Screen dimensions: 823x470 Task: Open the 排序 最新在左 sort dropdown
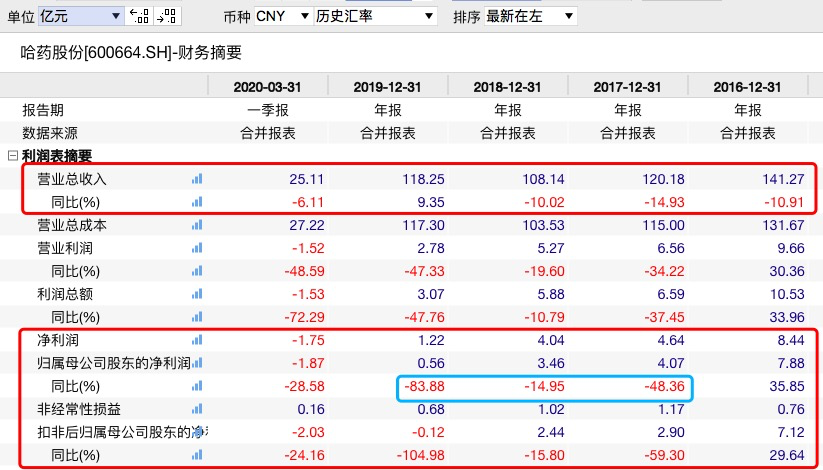click(x=529, y=17)
